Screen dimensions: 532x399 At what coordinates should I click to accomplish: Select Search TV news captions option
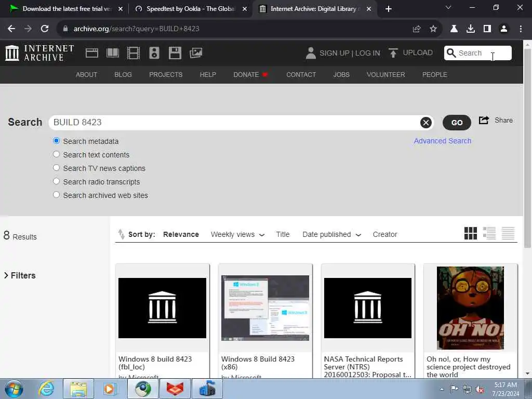pyautogui.click(x=56, y=168)
